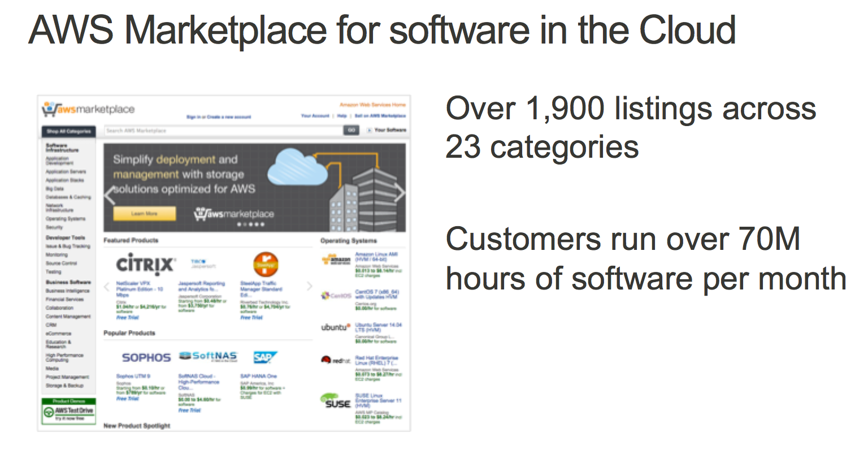Open the Help link

[x=342, y=116]
